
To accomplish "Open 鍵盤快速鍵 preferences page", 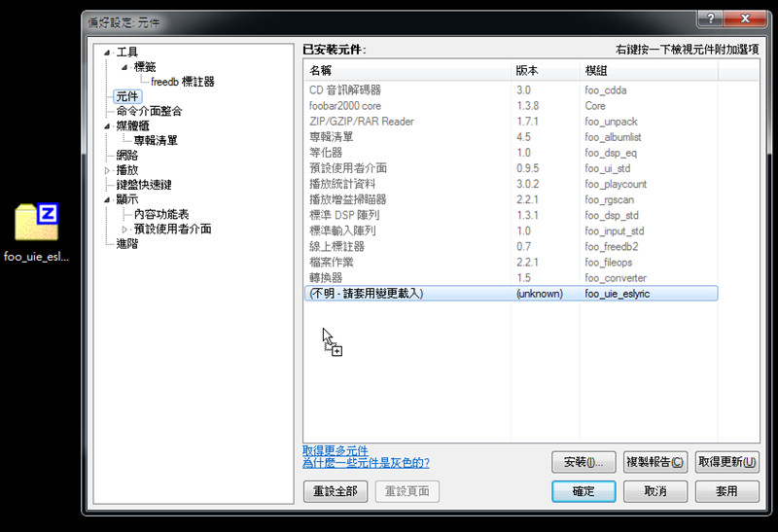I will (144, 185).
